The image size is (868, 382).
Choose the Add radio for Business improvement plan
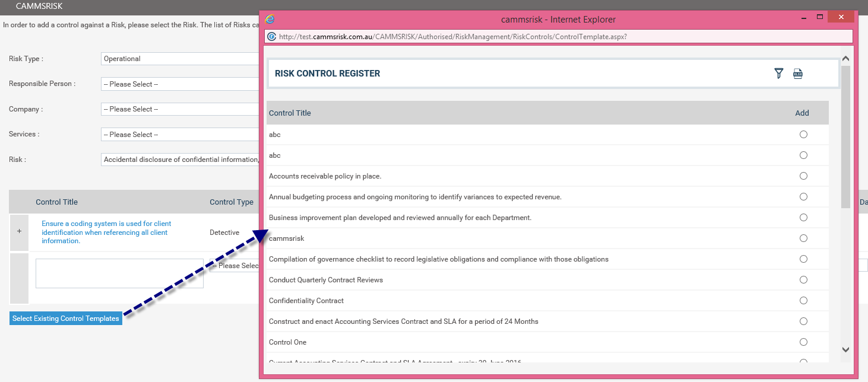point(803,218)
